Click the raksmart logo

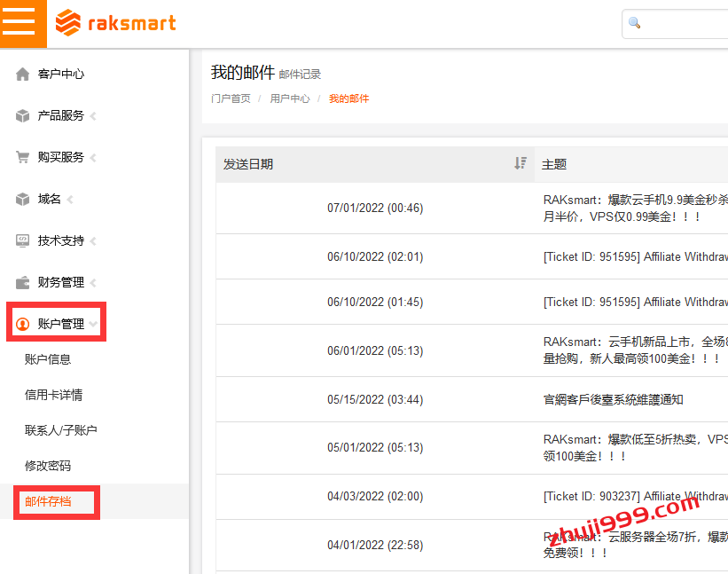[x=115, y=23]
